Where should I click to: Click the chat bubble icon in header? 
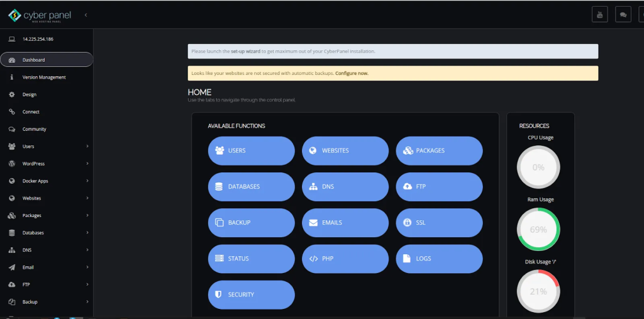point(623,14)
